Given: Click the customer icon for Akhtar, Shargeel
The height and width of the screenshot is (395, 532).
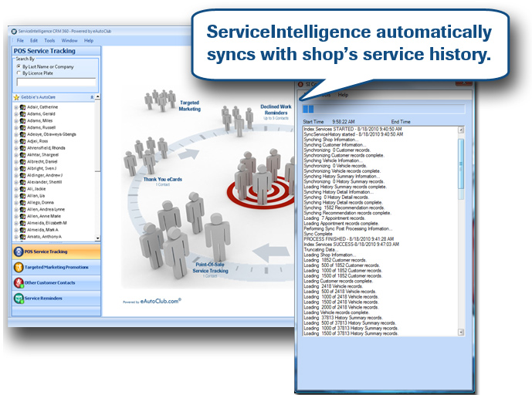Looking at the screenshot, I should (x=22, y=155).
